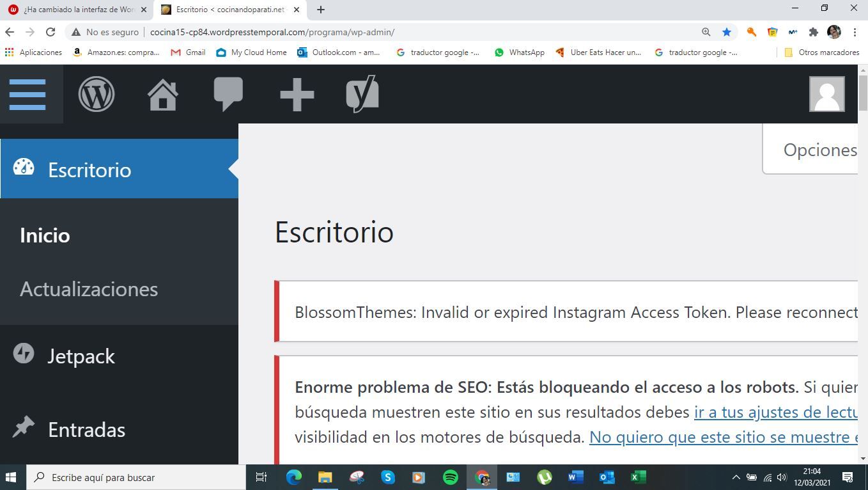Open the browser Extensions puzzle icon

point(813,32)
